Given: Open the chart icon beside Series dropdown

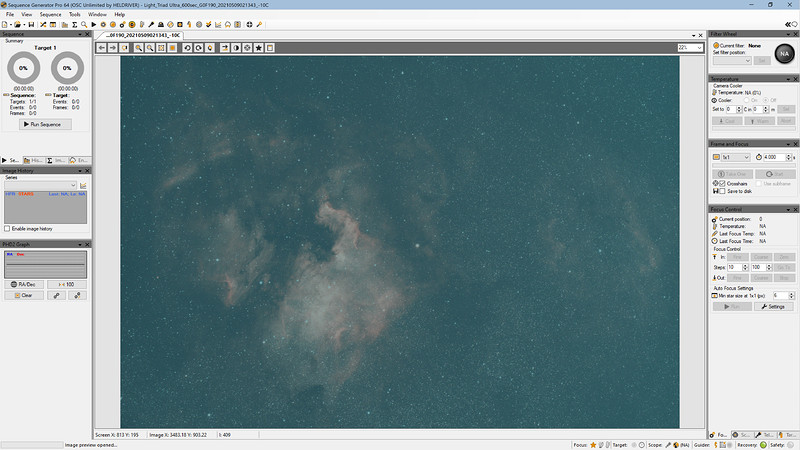Looking at the screenshot, I should coord(83,185).
